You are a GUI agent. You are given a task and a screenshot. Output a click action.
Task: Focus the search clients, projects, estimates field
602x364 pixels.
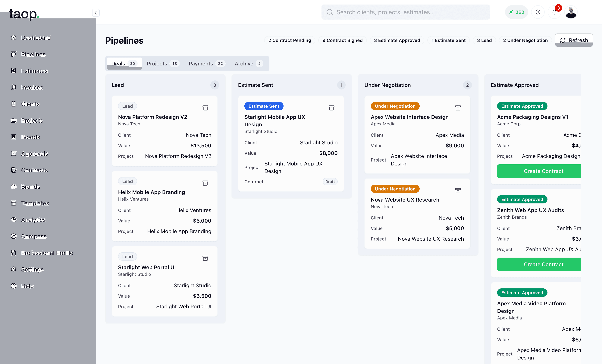405,12
